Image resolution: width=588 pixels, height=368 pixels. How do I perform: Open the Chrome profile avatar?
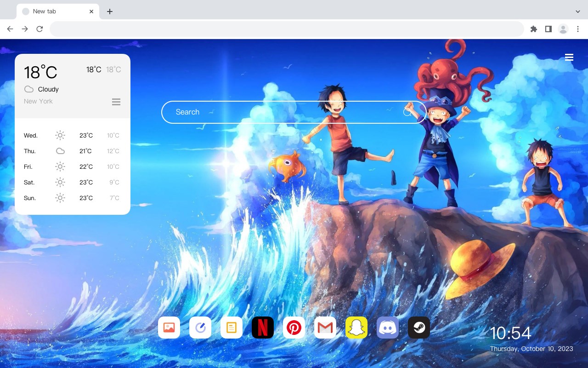pyautogui.click(x=563, y=29)
